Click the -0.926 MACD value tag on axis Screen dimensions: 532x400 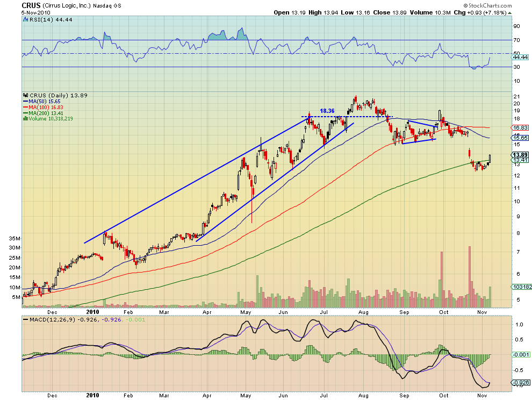pos(521,382)
